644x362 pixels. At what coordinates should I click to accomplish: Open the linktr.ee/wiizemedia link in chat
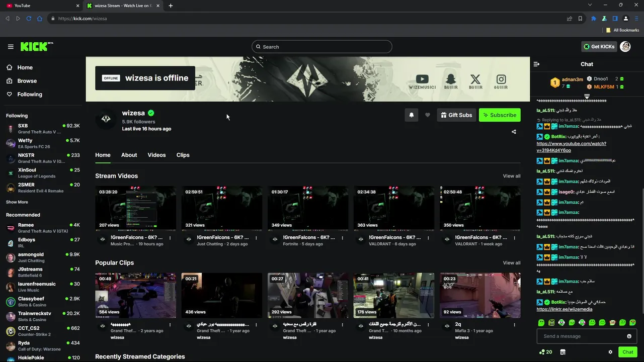point(565,309)
